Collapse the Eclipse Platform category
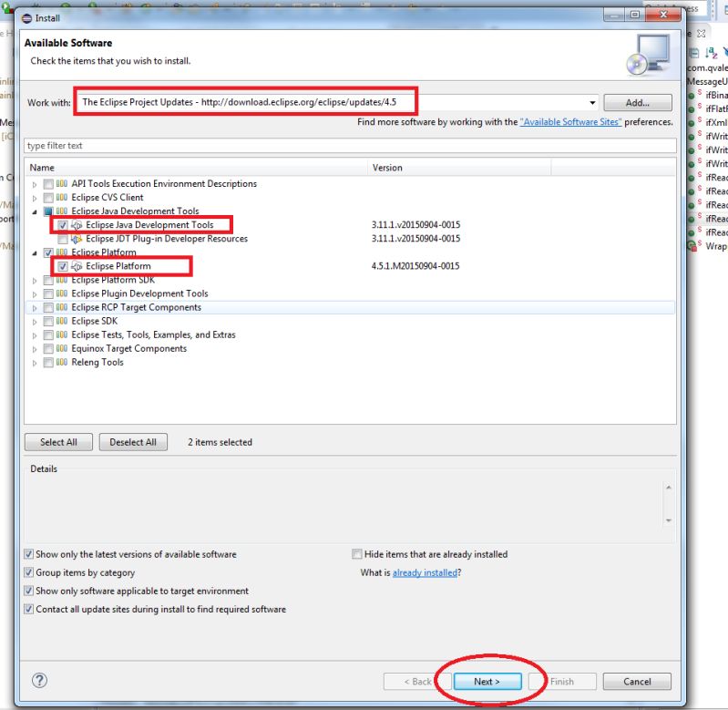The height and width of the screenshot is (710, 728). 35,253
